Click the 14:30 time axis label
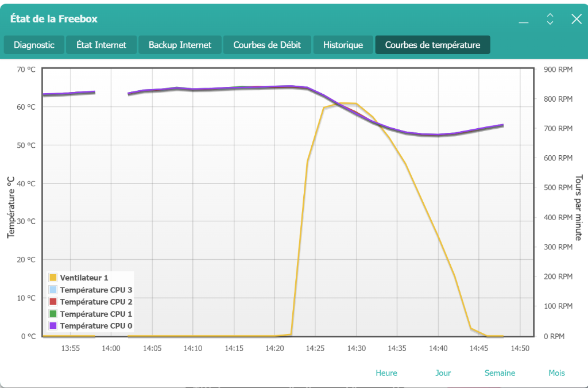588x388 pixels. [x=356, y=348]
